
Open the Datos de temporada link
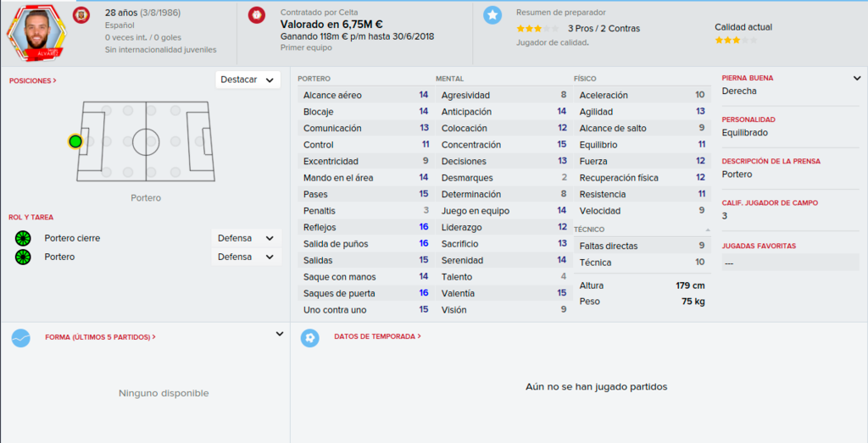click(x=377, y=336)
